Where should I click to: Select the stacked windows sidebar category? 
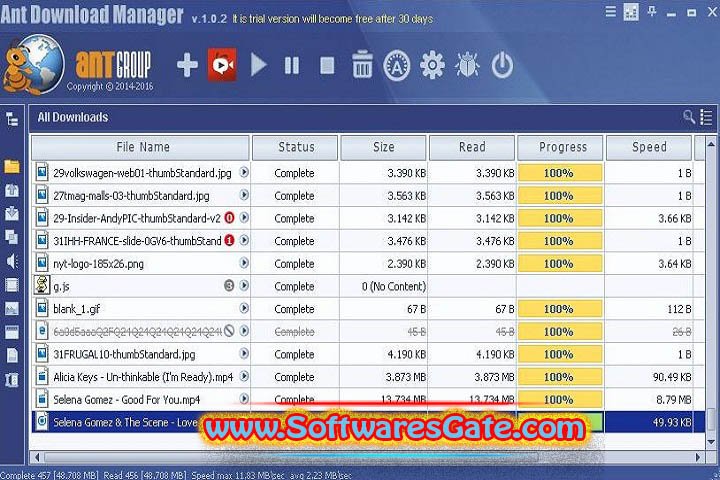[12, 237]
